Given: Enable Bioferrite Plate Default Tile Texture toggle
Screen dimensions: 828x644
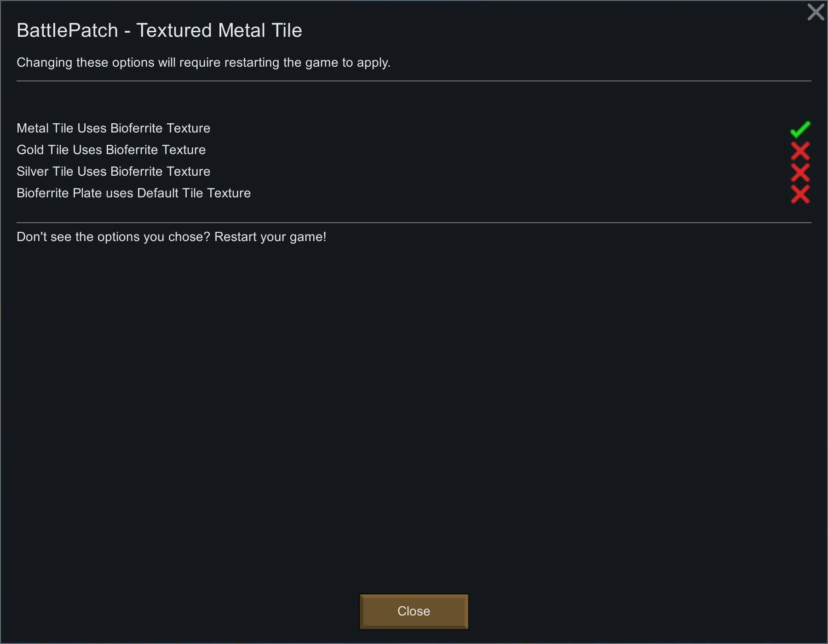Looking at the screenshot, I should pos(800,194).
